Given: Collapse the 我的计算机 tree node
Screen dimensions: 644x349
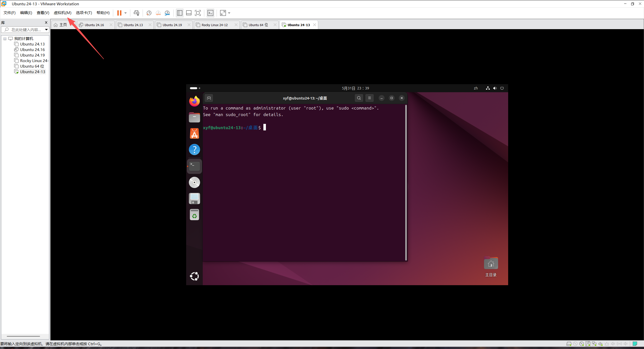Looking at the screenshot, I should tap(5, 39).
